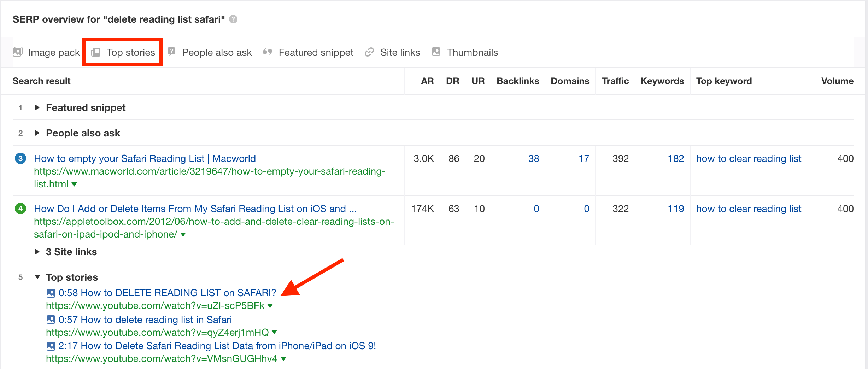Open the 38 backlinks count for Macworld
Viewport: 868px width, 369px height.
533,158
